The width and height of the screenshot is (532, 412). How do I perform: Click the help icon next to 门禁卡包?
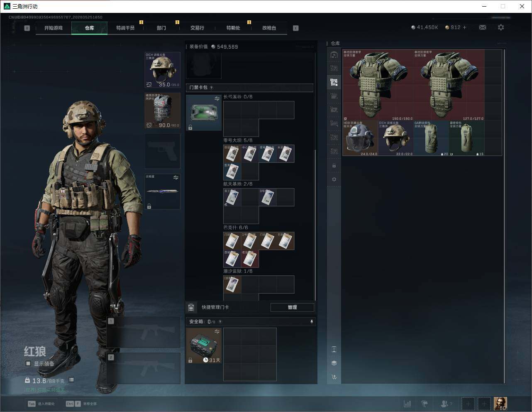pos(211,88)
